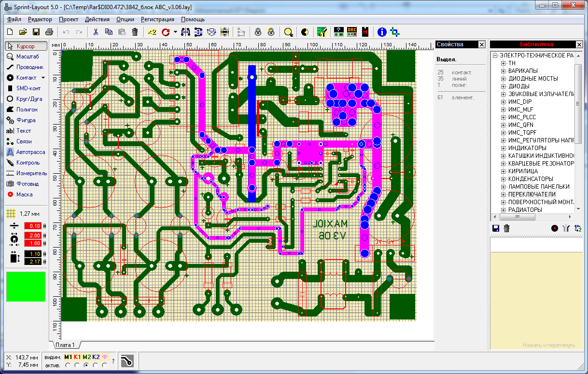Close the Свойства properties panel
The image size is (588, 374).
(x=481, y=44)
